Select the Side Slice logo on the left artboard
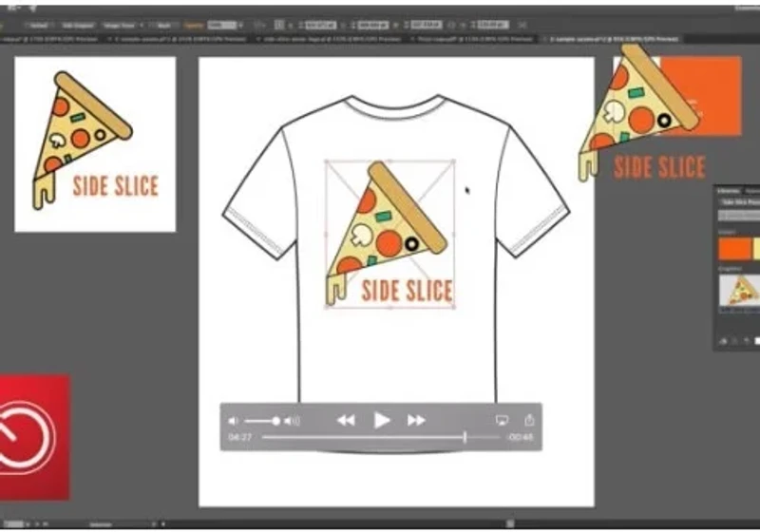 (95, 141)
